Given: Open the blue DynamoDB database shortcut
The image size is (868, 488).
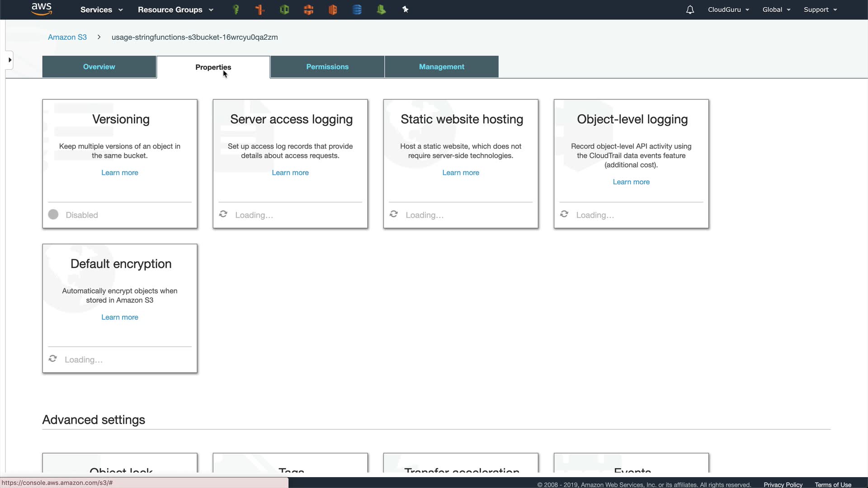Looking at the screenshot, I should point(357,9).
